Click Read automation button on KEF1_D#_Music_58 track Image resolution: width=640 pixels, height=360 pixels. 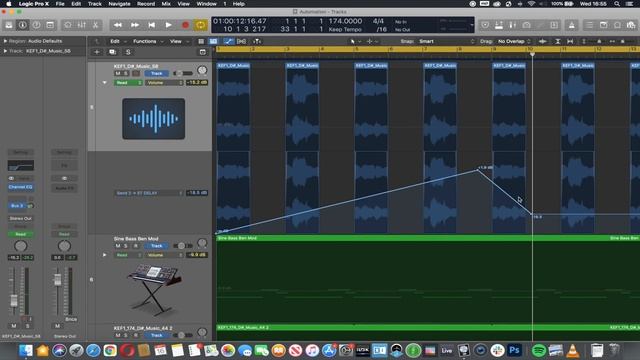(x=128, y=82)
